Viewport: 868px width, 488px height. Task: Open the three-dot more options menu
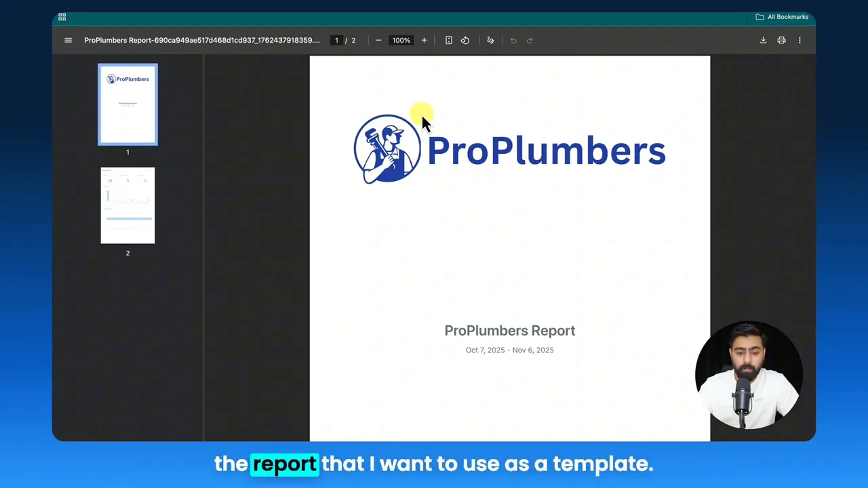point(800,40)
